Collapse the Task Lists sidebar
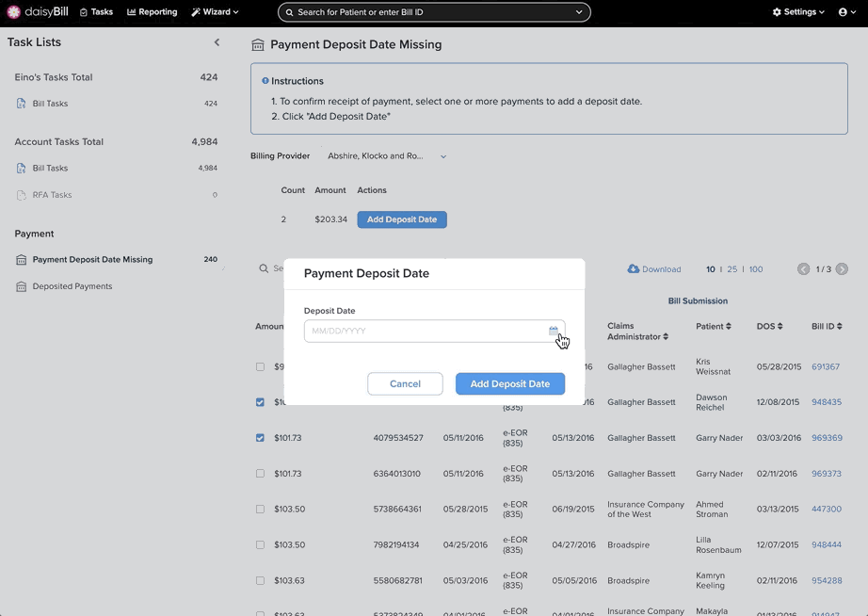This screenshot has width=868, height=616. click(217, 42)
